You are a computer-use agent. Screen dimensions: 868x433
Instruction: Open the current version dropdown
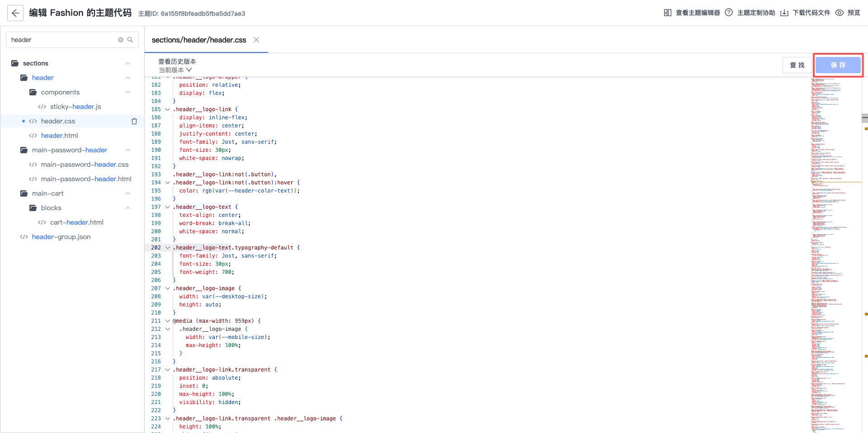pyautogui.click(x=175, y=70)
